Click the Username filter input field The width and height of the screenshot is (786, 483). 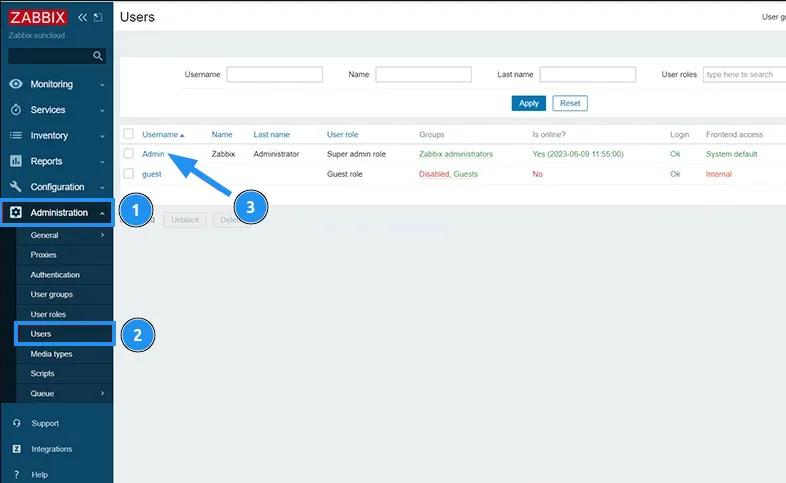[x=275, y=74]
